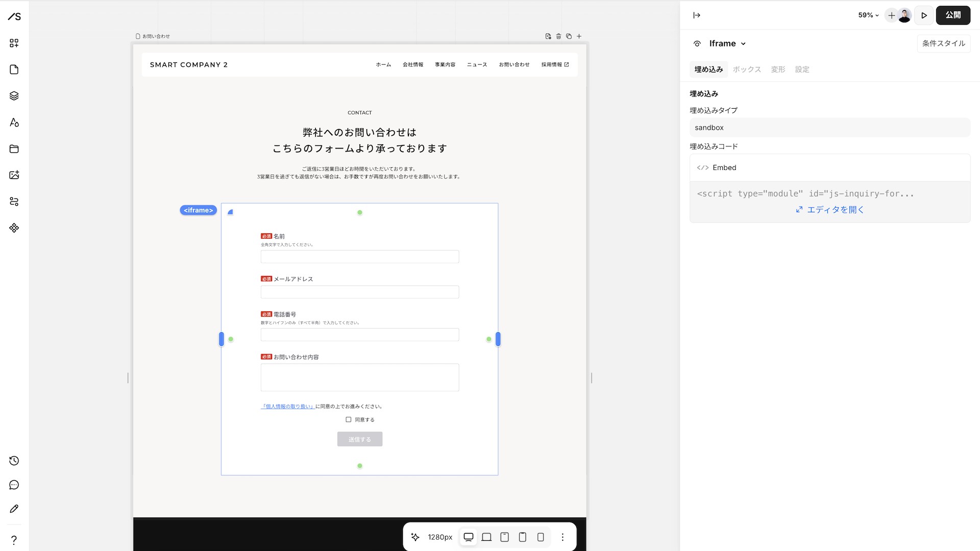This screenshot has width=980, height=551.
Task: Open the Text styles panel
Action: point(14,122)
